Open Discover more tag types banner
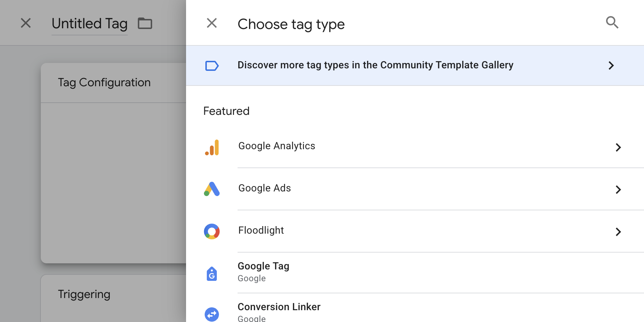Viewport: 644px width, 322px height. pos(415,65)
